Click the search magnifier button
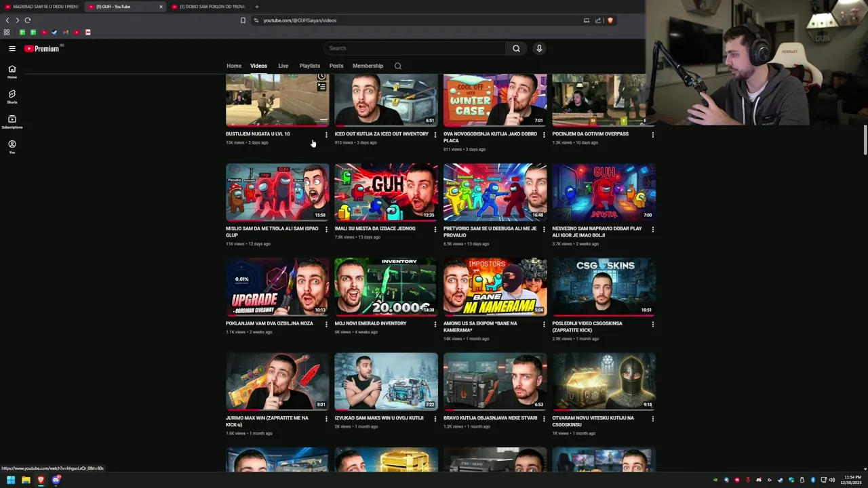868x488 pixels. coord(516,48)
